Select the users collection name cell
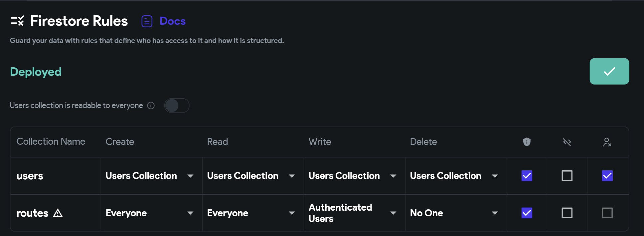Image resolution: width=644 pixels, height=236 pixels. point(30,176)
